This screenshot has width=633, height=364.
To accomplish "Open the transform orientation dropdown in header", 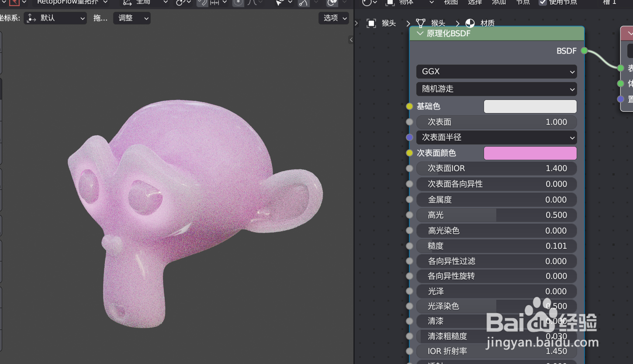I will pos(145,2).
